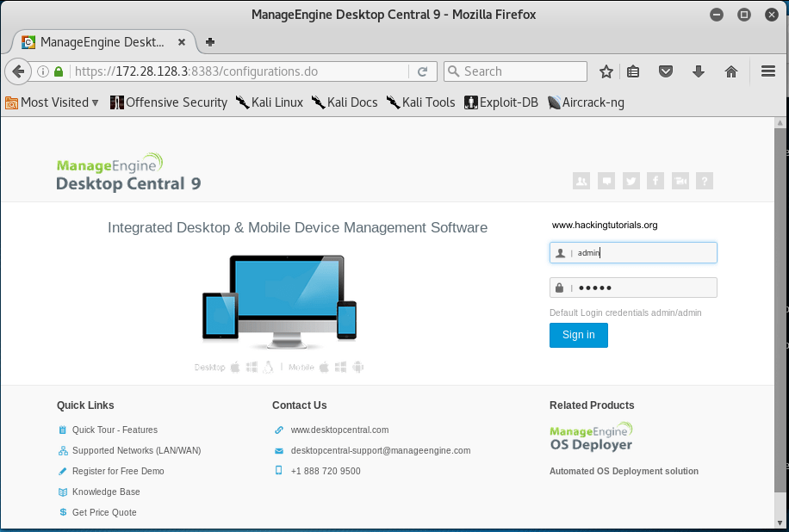Click the Supported Networks network icon

click(63, 450)
